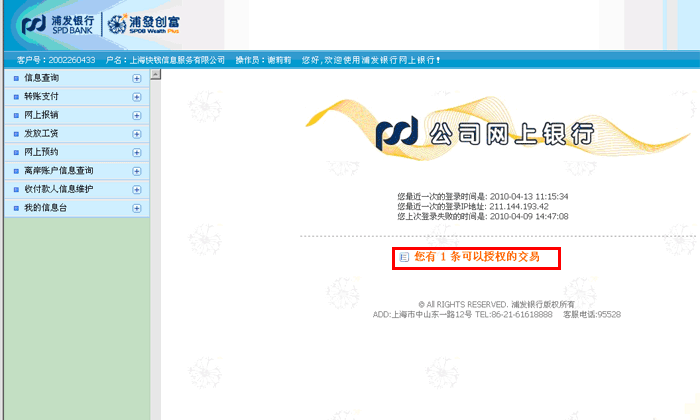Click the All RIGHTS RESERVED copyright line
This screenshot has height=420, width=700.
pyautogui.click(x=496, y=304)
